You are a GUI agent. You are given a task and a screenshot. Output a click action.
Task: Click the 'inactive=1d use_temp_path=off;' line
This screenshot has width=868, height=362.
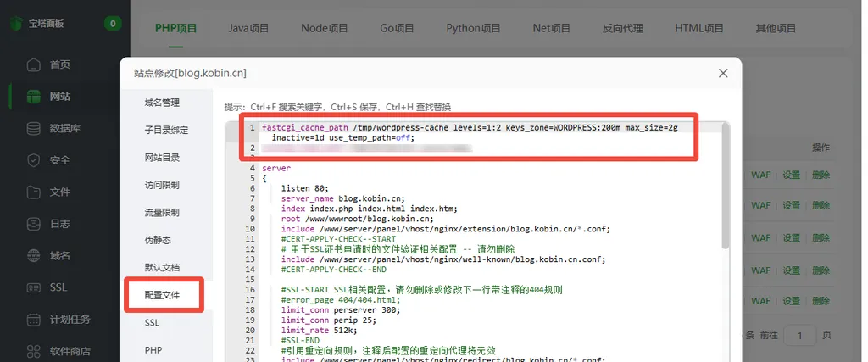pos(342,138)
